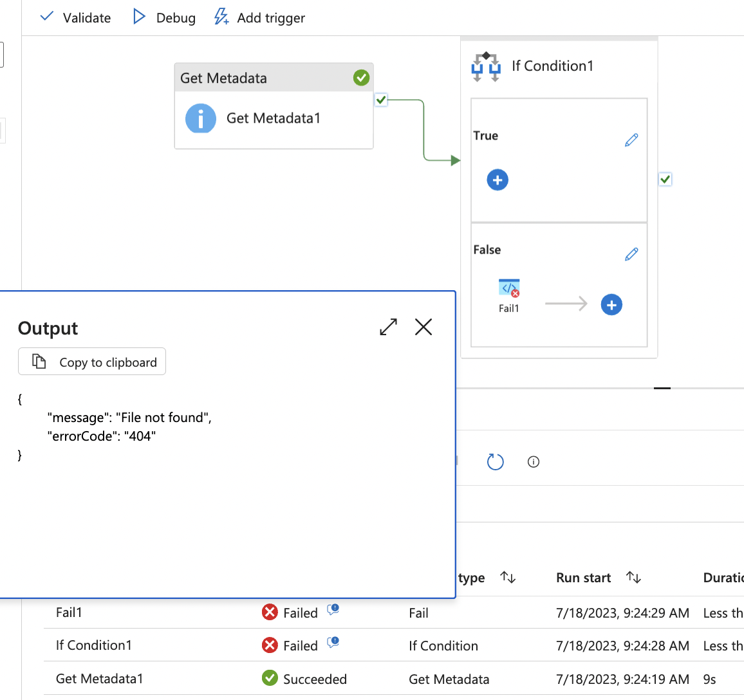Screen dimensions: 744x700
Task: Click the "File not found" message line
Action: click(x=129, y=418)
